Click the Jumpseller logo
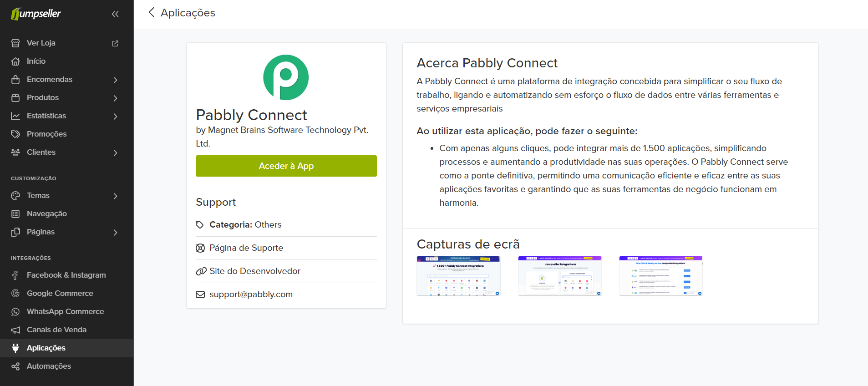Viewport: 868px width, 386px height. [x=36, y=14]
